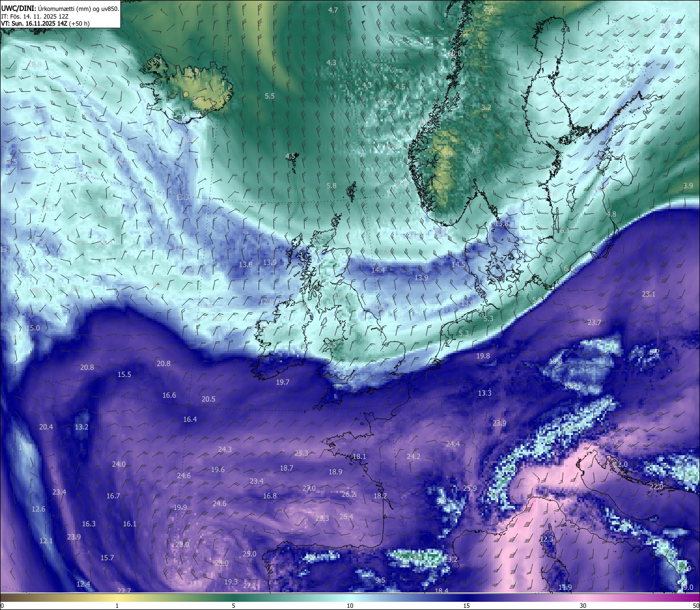The image size is (700, 610).
Task: Click the map value '25.3' west of Brittany
Action: tap(301, 453)
